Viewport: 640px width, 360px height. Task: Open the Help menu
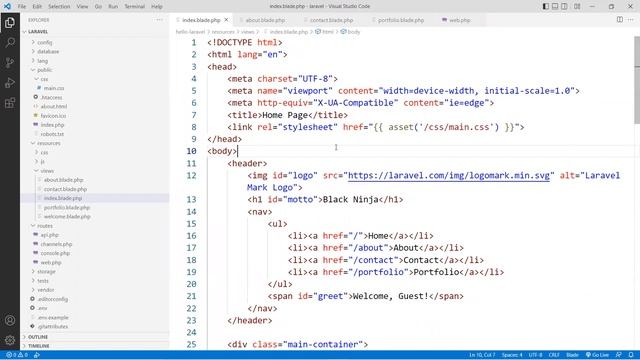tap(157, 7)
